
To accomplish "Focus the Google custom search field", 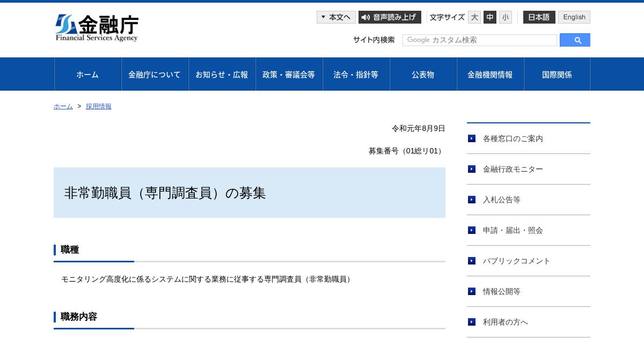I will tap(480, 40).
